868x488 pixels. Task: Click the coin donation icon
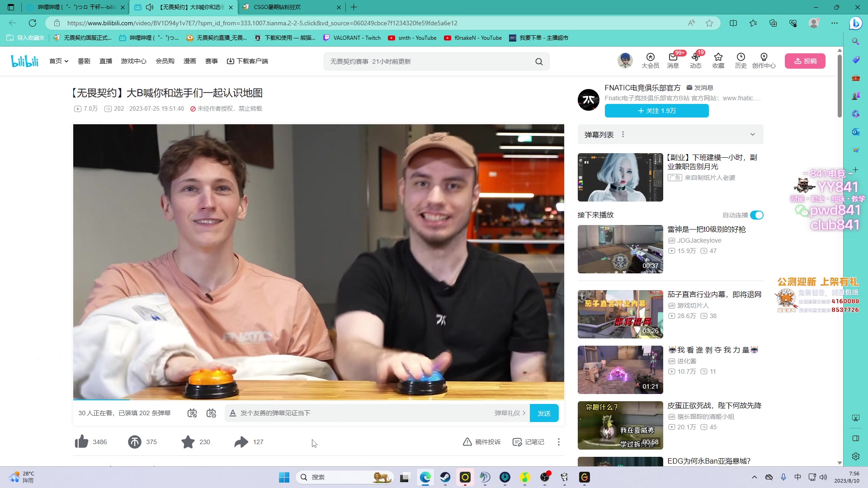coord(135,441)
